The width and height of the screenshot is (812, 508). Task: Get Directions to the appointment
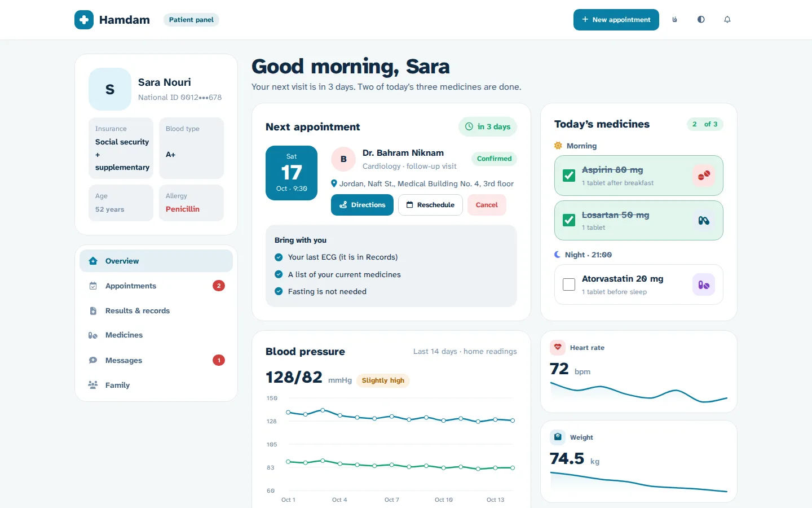362,205
